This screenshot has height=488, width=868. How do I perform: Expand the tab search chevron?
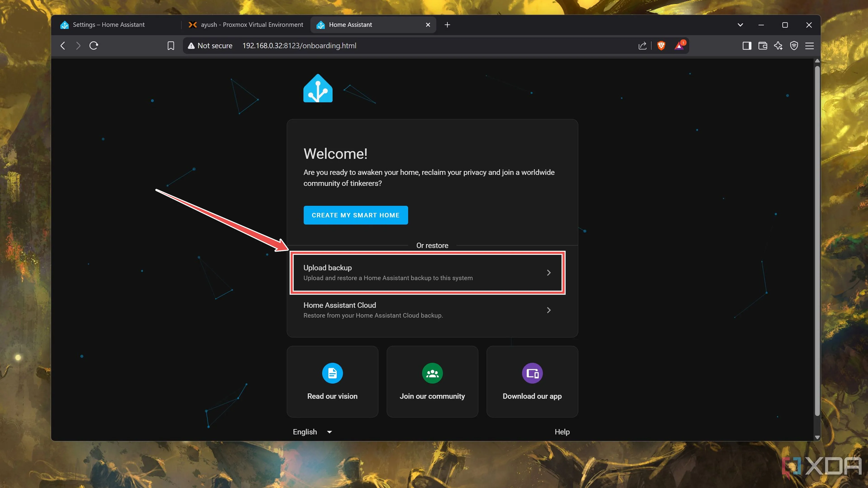click(x=740, y=25)
